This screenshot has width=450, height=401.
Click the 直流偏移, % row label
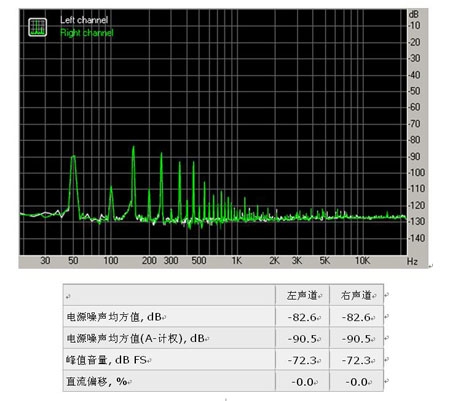(x=97, y=381)
